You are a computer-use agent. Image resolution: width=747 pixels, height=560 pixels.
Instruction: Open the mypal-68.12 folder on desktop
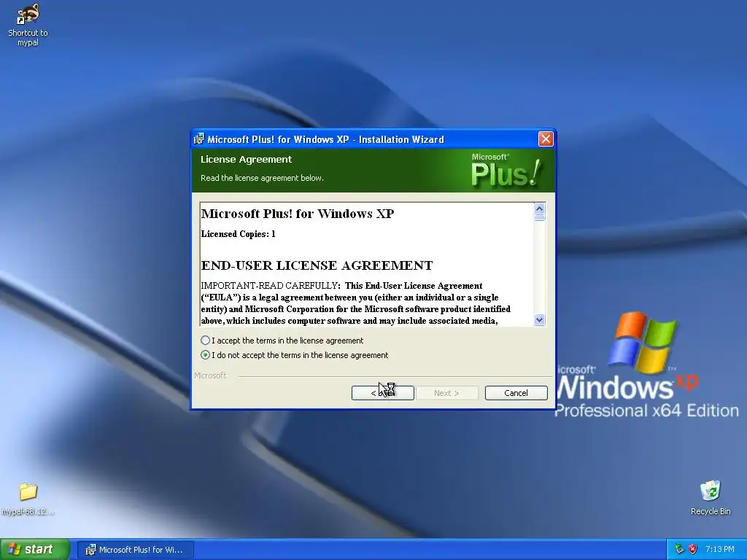28,499
